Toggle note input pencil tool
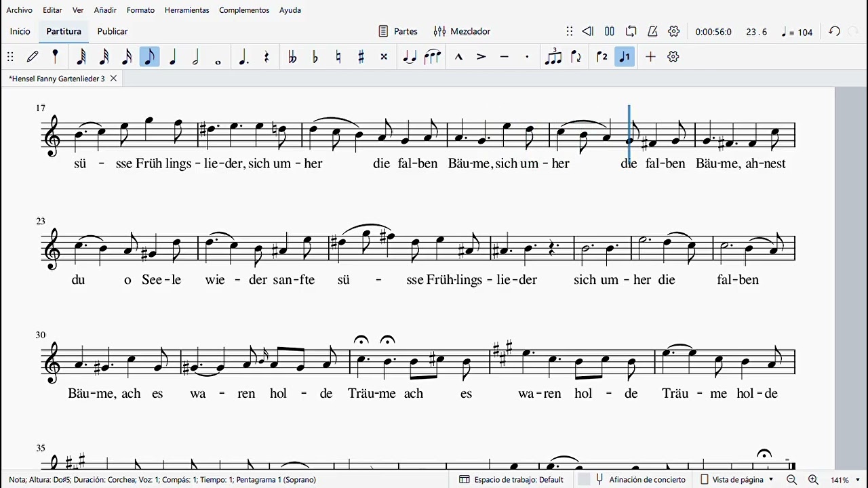Image resolution: width=868 pixels, height=488 pixels. click(x=33, y=57)
